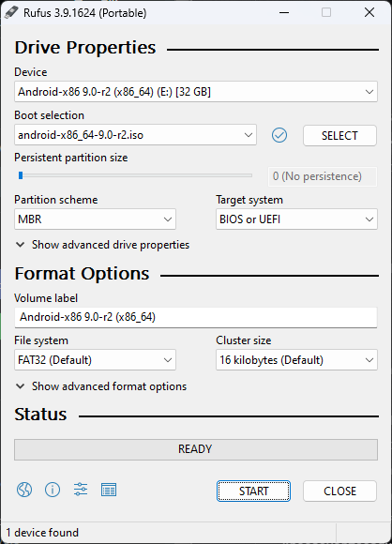Open the Partition scheme MBR dropdown
Viewport: 392px width, 544px height.
[x=95, y=219]
